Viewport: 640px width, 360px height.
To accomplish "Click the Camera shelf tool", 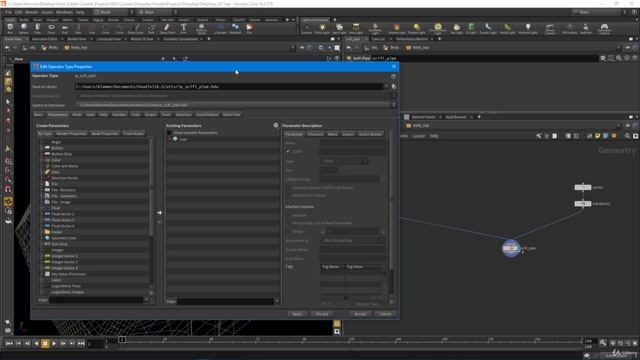I will point(306,29).
